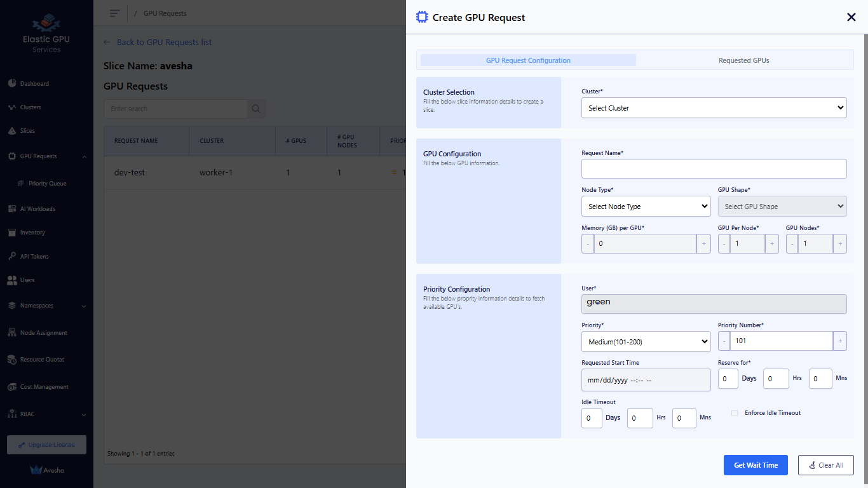Image resolution: width=868 pixels, height=488 pixels.
Task: Increase Memory (GB) per GPU with plus
Action: tap(704, 243)
